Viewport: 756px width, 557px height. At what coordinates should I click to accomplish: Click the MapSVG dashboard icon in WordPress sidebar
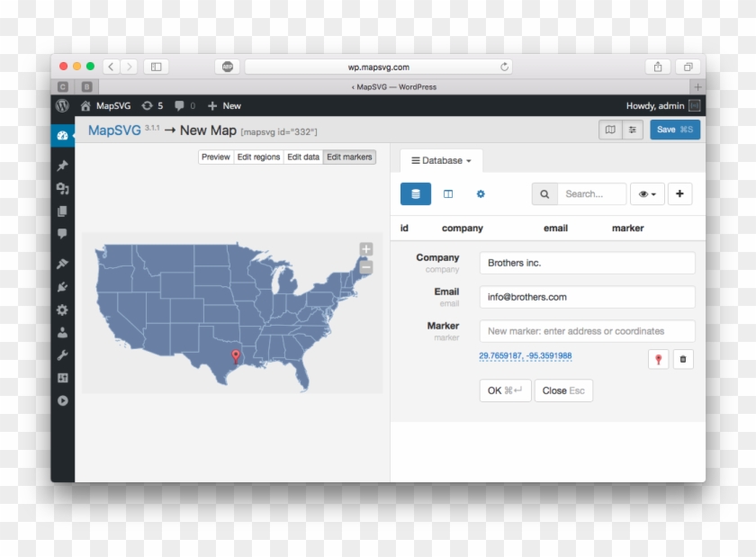click(61, 134)
